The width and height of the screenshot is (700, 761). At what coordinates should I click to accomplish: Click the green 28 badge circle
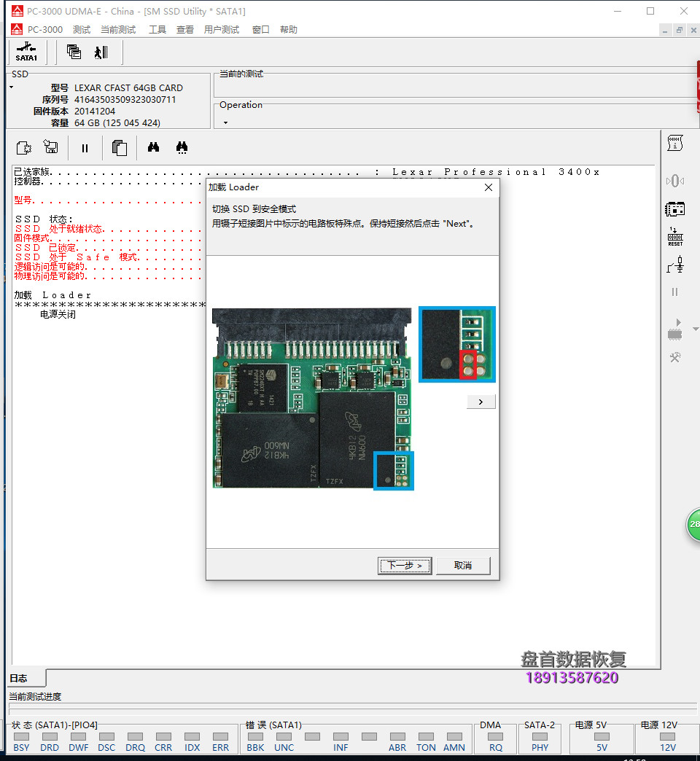(693, 524)
